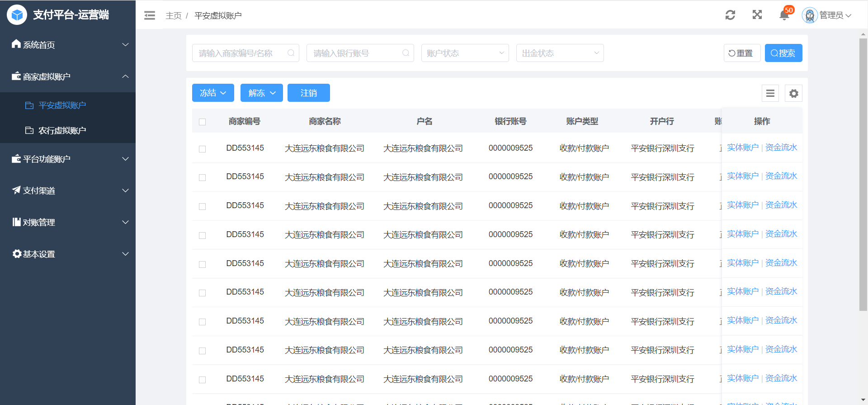868x405 pixels.
Task: Open 支付渠道 sidebar item
Action: pos(68,191)
